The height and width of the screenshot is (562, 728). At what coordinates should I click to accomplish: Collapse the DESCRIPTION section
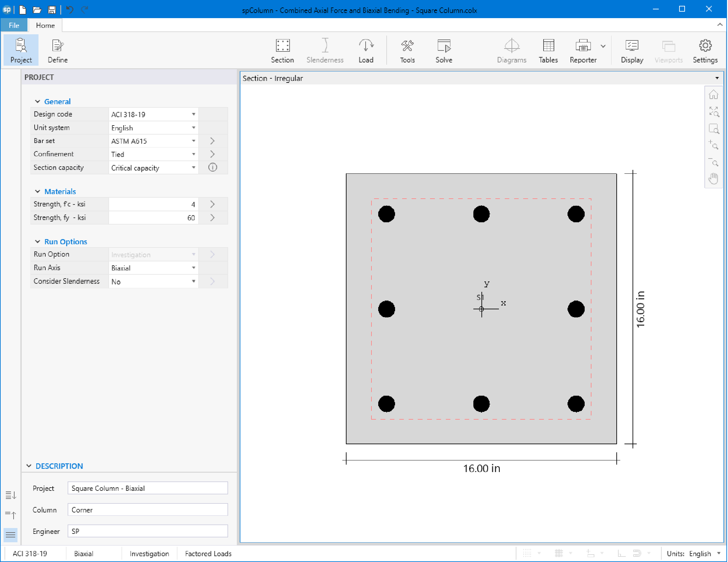pos(29,466)
